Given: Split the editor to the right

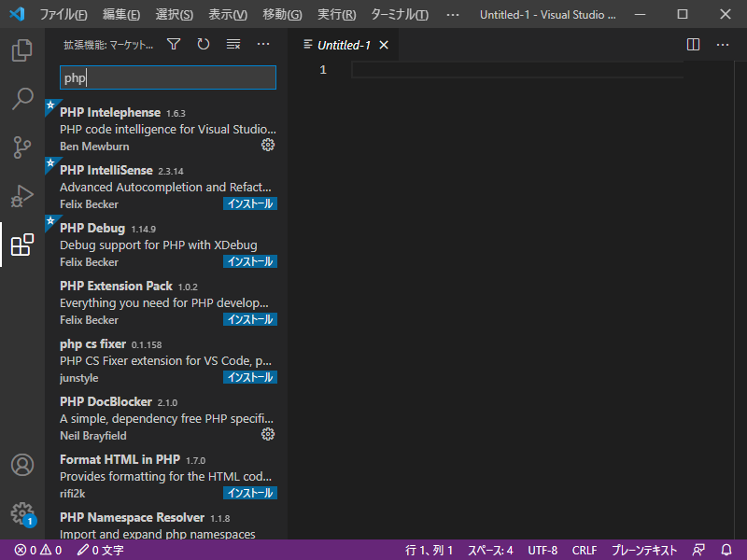Looking at the screenshot, I should pyautogui.click(x=693, y=45).
